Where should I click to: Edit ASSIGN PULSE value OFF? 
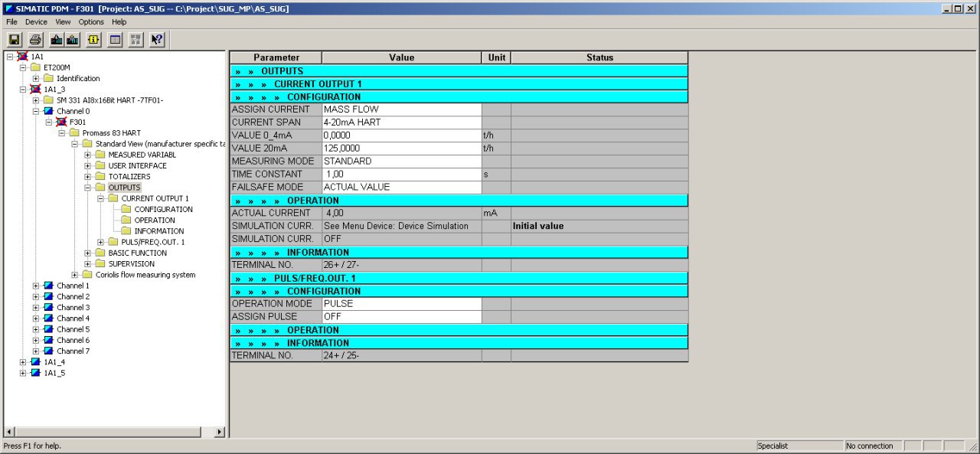[401, 317]
